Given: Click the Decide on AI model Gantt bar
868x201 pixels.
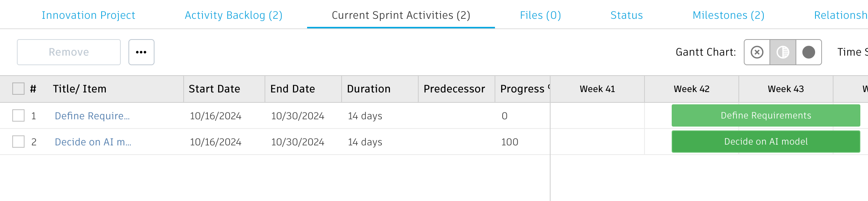Looking at the screenshot, I should pos(766,142).
